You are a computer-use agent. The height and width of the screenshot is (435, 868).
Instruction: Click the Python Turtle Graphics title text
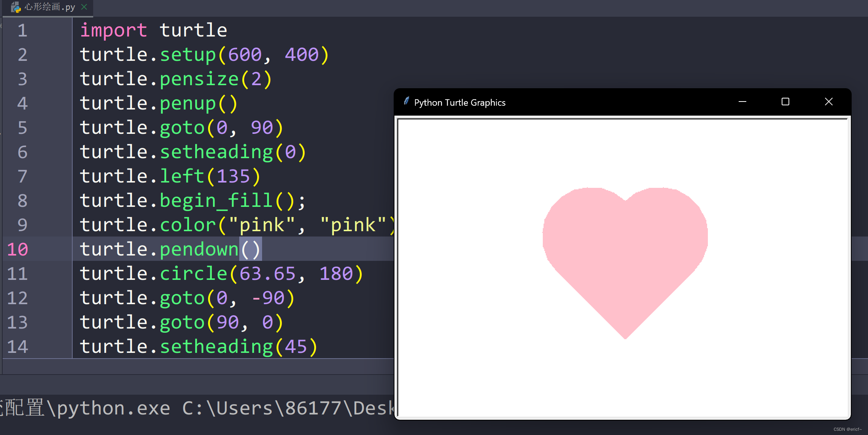click(x=459, y=103)
